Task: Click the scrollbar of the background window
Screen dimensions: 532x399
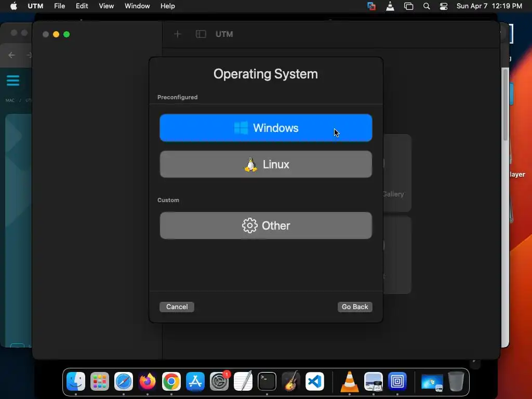Action: pos(505,104)
